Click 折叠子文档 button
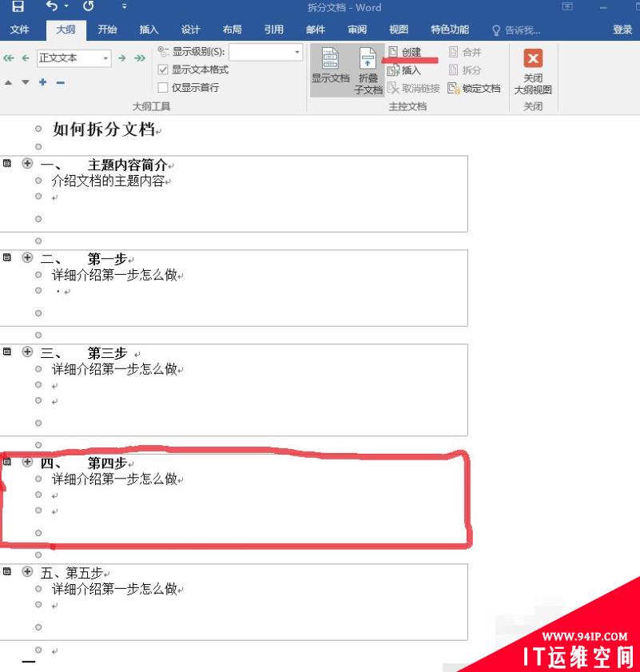640x672 pixels. 368,70
